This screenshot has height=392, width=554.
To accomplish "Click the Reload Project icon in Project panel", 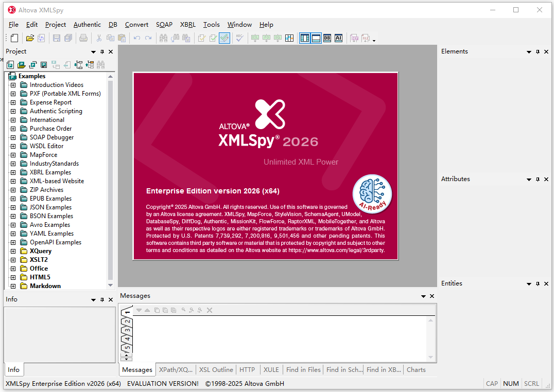I will [x=32, y=65].
